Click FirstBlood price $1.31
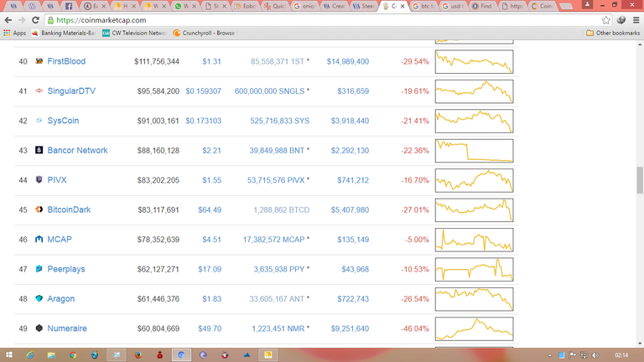The image size is (644, 362). click(211, 61)
